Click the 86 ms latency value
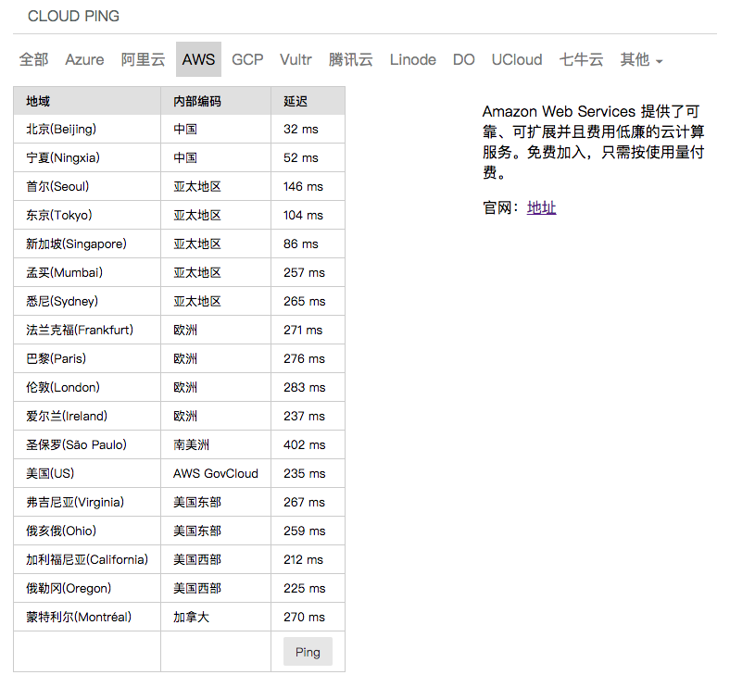The image size is (730, 700). (301, 244)
